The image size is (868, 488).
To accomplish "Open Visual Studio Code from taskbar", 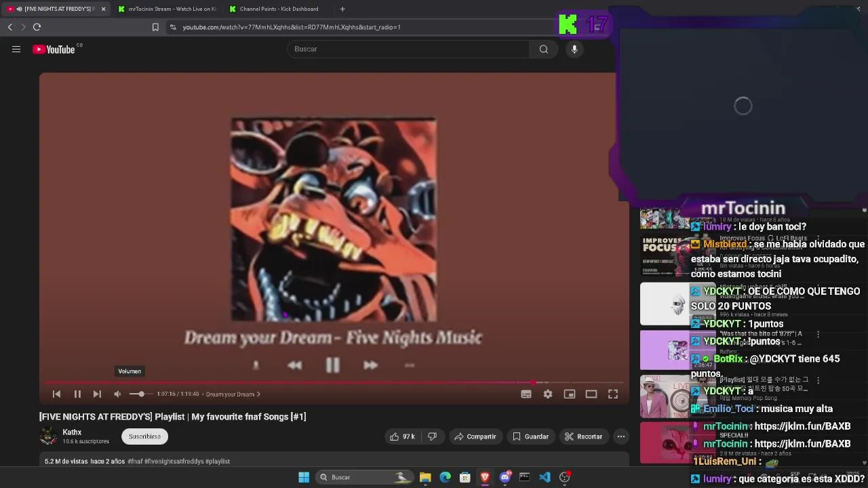I will [545, 477].
